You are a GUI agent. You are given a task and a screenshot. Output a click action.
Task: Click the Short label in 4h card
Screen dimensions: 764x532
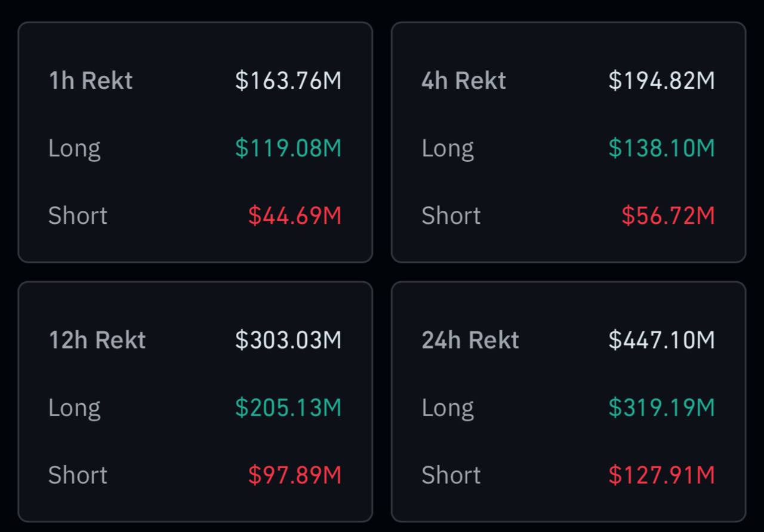point(451,216)
